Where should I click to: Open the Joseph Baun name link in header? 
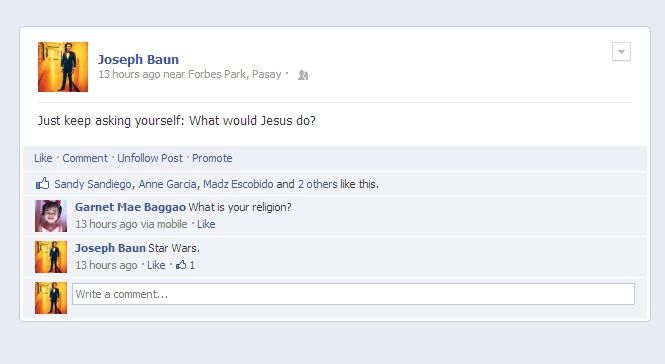(138, 59)
